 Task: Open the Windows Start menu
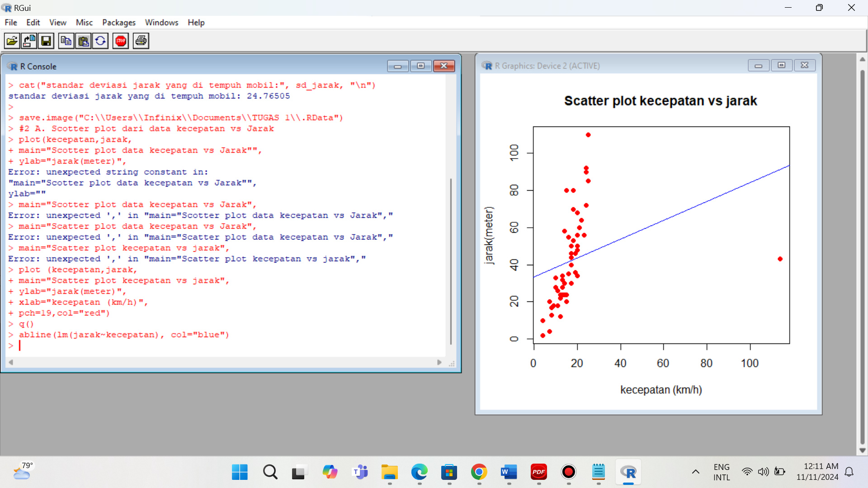pyautogui.click(x=240, y=472)
